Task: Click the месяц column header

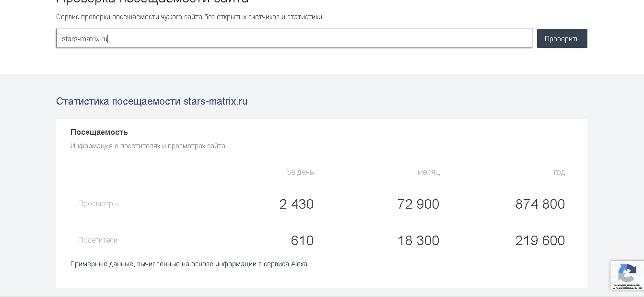Action: pyautogui.click(x=428, y=172)
